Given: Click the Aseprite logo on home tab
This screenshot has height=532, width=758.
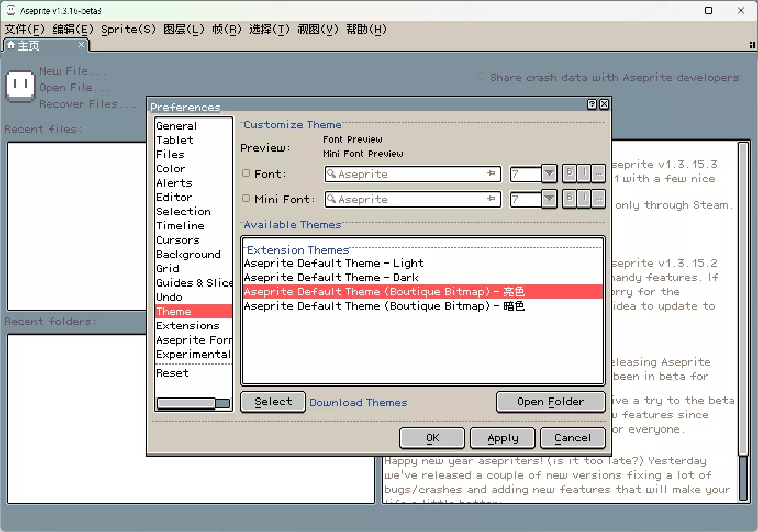Looking at the screenshot, I should tap(20, 87).
